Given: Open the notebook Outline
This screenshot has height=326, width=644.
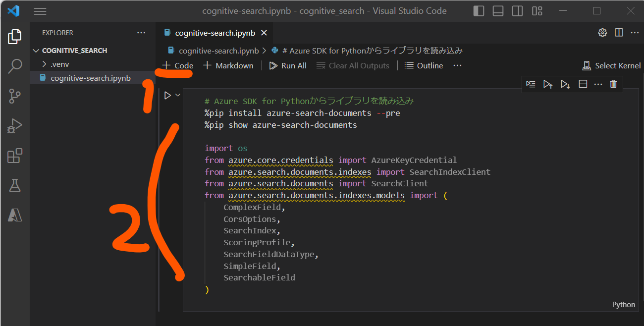Looking at the screenshot, I should tap(424, 65).
